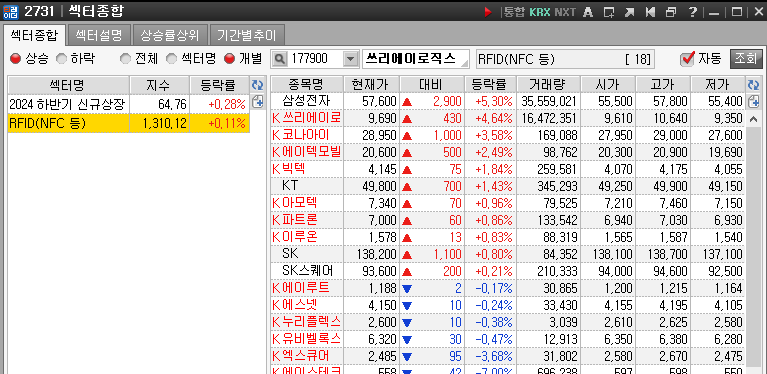Click the magnifier search icon by 177900
This screenshot has height=374, width=767.
[279, 59]
